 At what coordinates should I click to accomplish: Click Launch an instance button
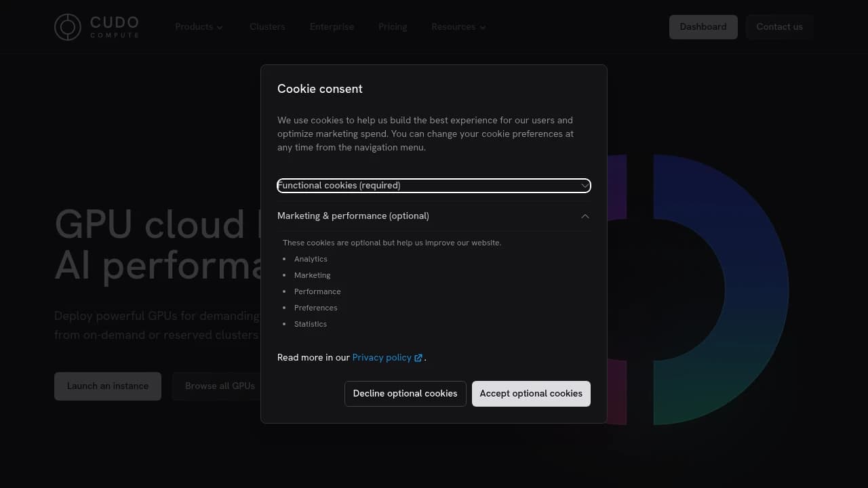pyautogui.click(x=108, y=386)
